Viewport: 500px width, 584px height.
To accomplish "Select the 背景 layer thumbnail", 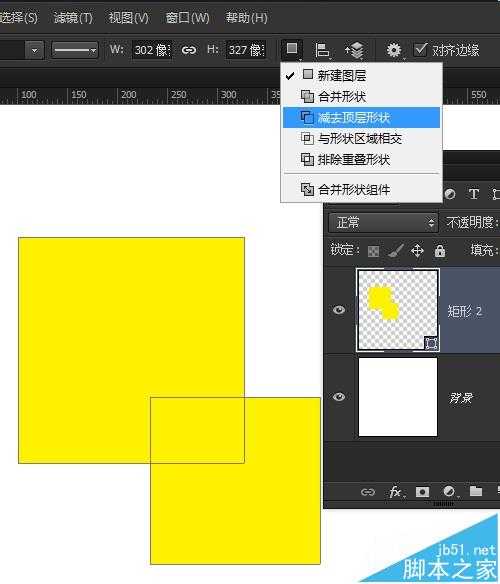I will 398,397.
